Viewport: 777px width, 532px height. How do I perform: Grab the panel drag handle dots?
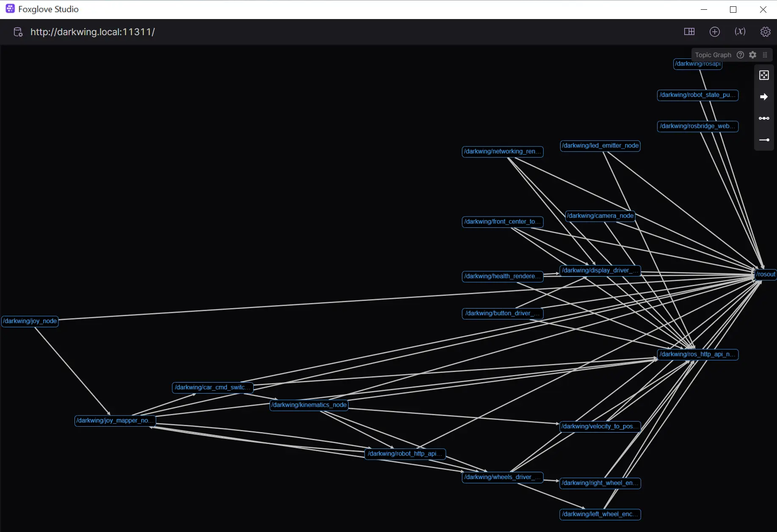coord(765,55)
